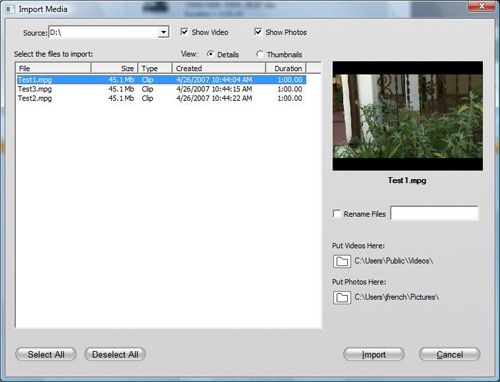Open the Source drive dropdown
The height and width of the screenshot is (382, 500).
(x=163, y=32)
